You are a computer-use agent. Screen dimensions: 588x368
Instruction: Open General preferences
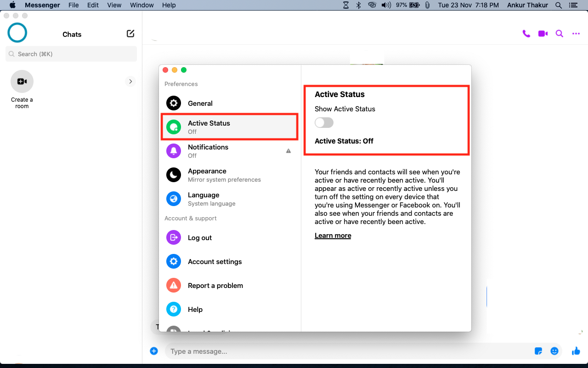tap(230, 103)
